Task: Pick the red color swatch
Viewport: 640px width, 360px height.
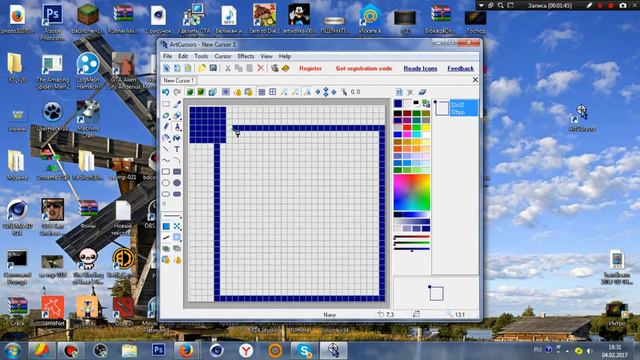Action: pos(407,127)
